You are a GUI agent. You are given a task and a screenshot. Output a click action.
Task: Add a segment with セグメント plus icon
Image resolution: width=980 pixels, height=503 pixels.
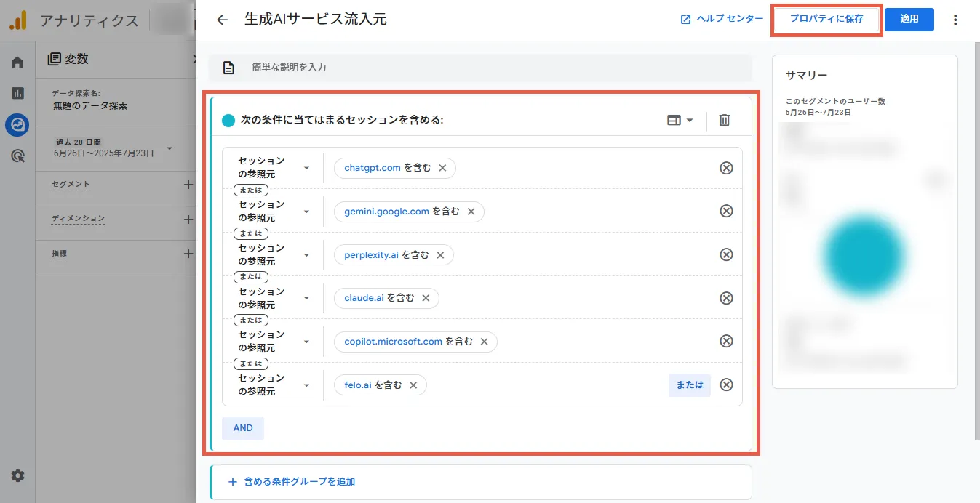point(188,185)
